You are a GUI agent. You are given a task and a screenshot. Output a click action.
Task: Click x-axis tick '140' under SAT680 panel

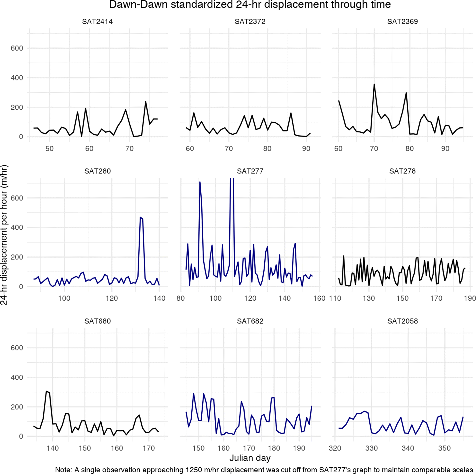[53, 448]
